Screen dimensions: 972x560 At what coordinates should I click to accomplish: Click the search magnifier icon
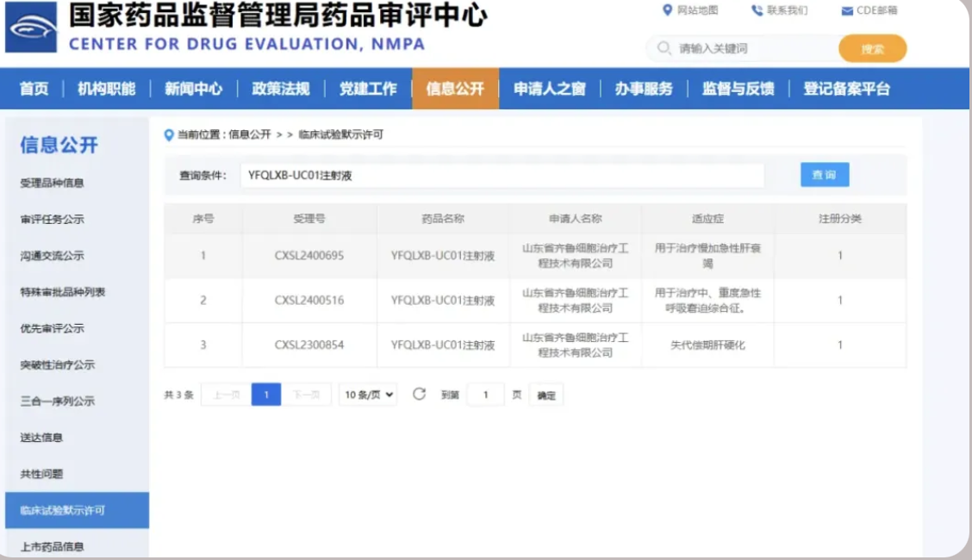click(664, 48)
